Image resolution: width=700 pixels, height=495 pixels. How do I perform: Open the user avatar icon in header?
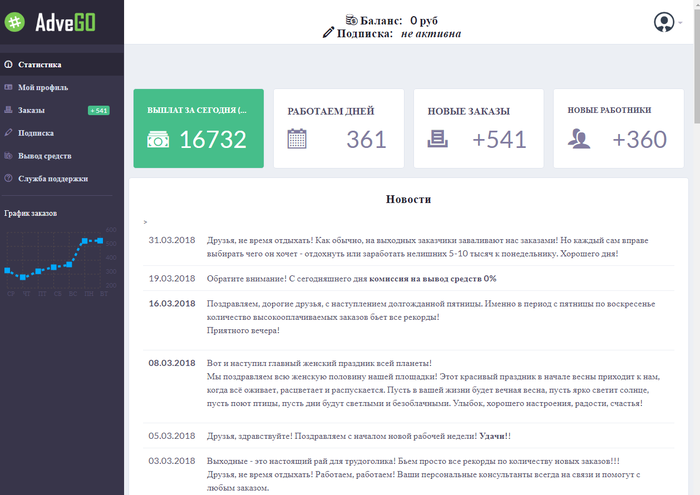[x=662, y=22]
